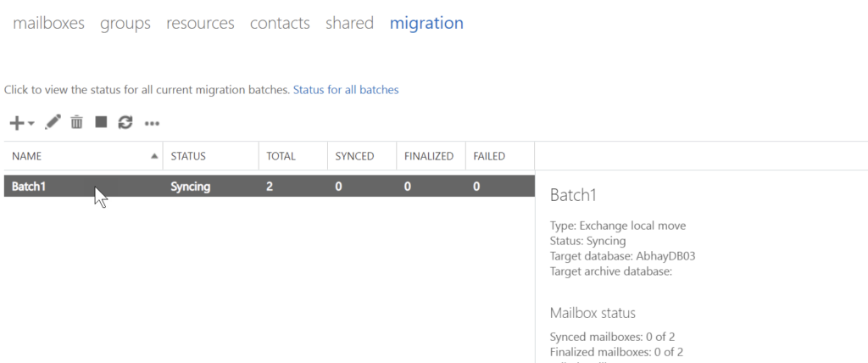Sort by the FAILED column header
The width and height of the screenshot is (868, 363).
(x=489, y=156)
